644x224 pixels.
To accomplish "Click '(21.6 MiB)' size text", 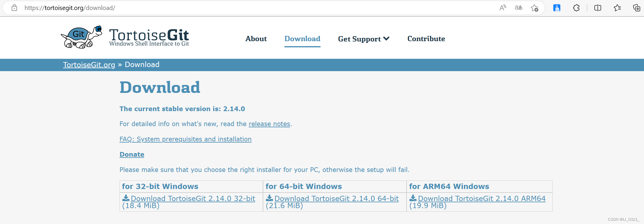I will 284,206.
